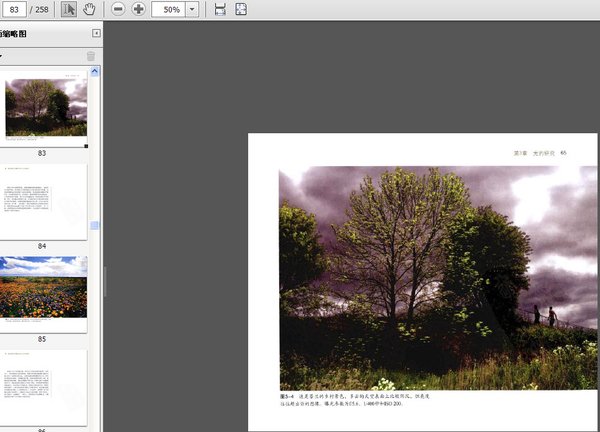600x432 pixels.
Task: Collapse the thumbnails panel with the arrow button
Action: tap(96, 33)
